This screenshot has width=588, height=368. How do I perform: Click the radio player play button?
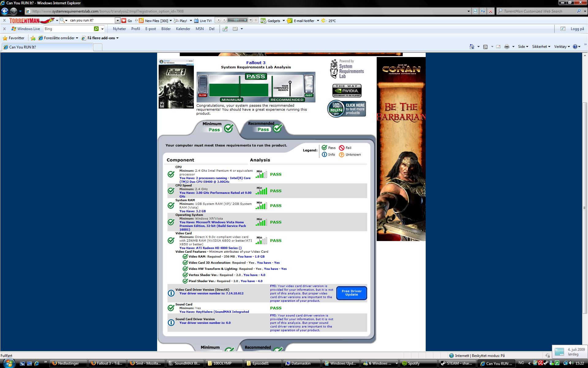pyautogui.click(x=224, y=20)
